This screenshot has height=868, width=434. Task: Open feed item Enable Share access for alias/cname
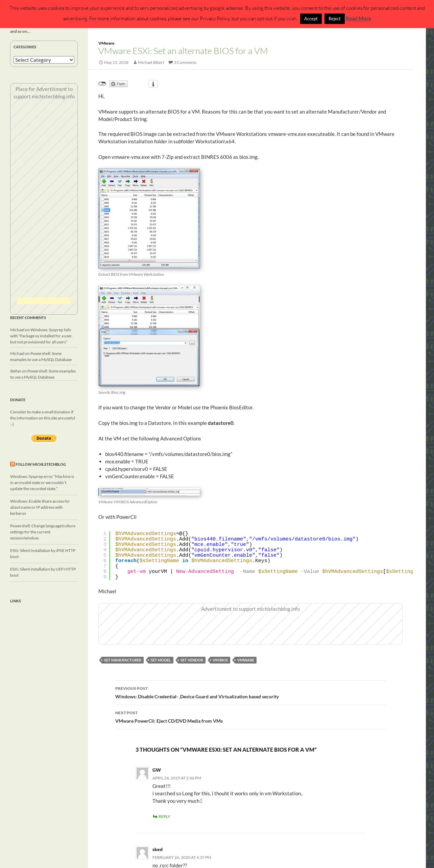40,507
